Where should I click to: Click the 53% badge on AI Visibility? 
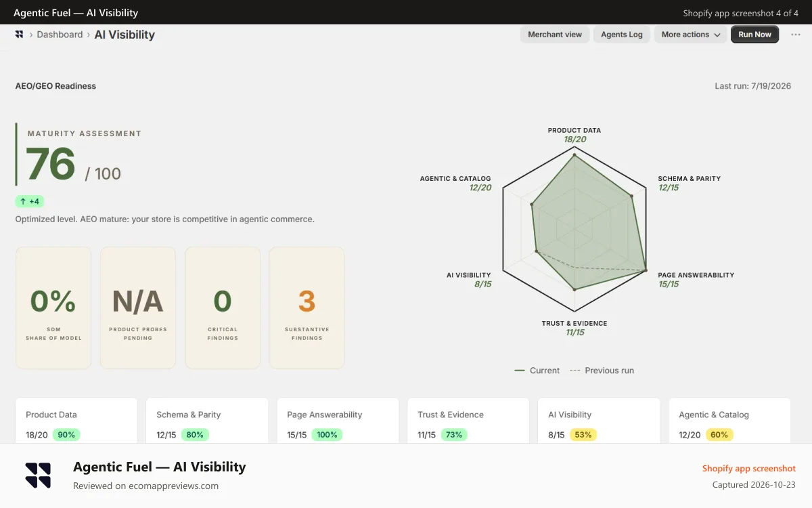click(583, 435)
